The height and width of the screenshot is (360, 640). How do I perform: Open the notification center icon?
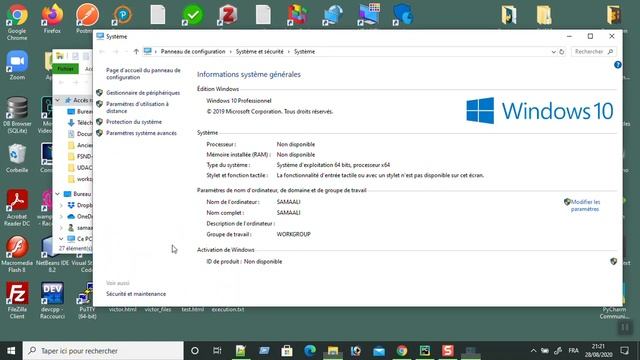624,351
